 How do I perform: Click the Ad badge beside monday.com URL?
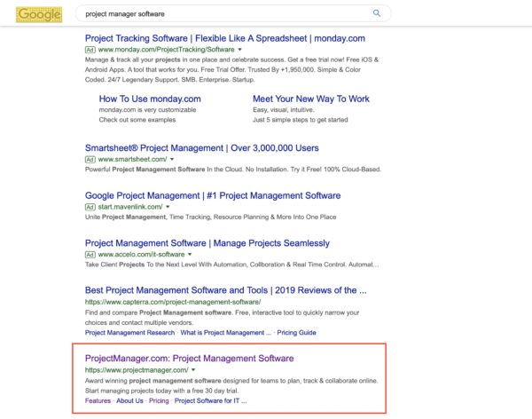pos(90,50)
